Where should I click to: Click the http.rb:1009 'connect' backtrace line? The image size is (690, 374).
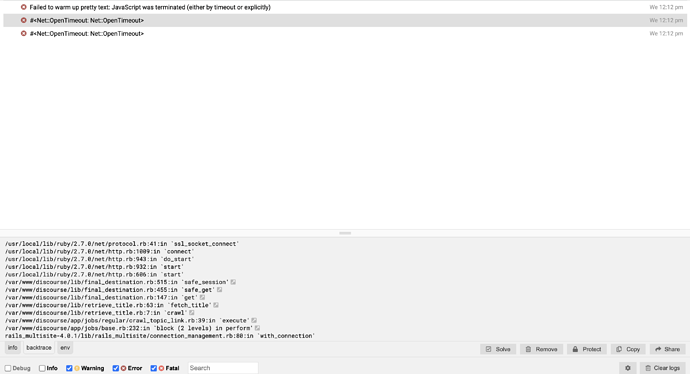pyautogui.click(x=99, y=252)
